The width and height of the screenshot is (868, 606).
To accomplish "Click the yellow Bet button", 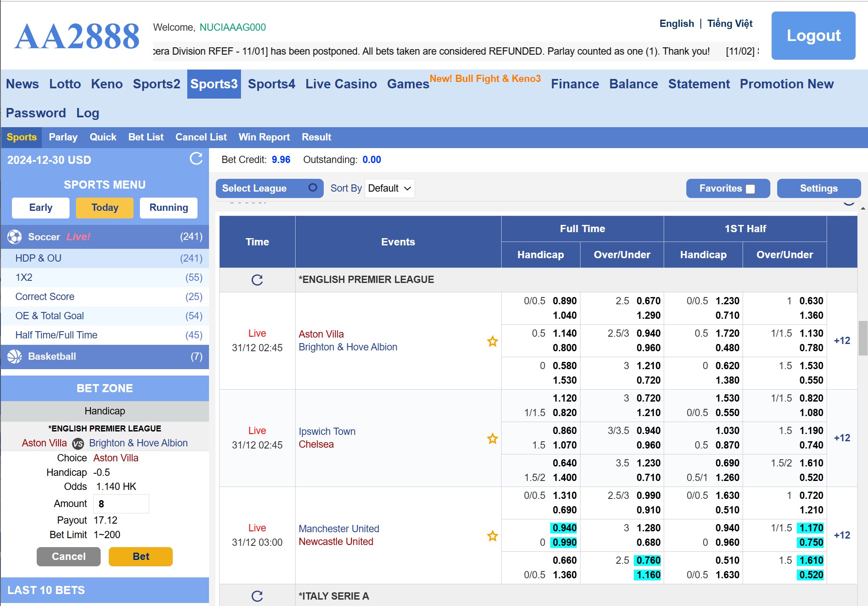I will coord(140,556).
